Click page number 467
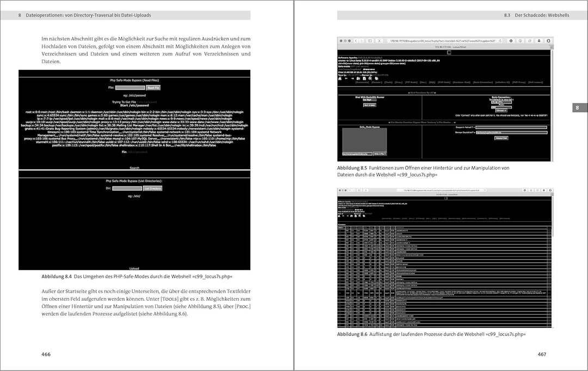The image size is (588, 371). [542, 354]
